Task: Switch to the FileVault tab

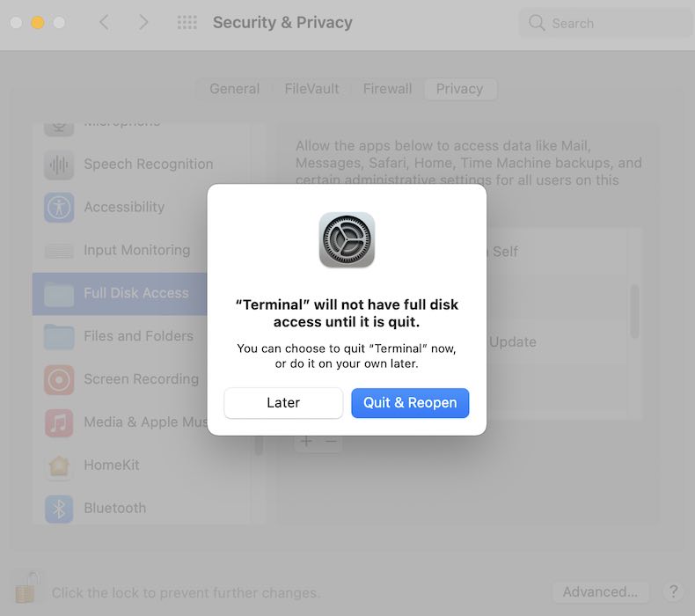Action: (x=311, y=89)
